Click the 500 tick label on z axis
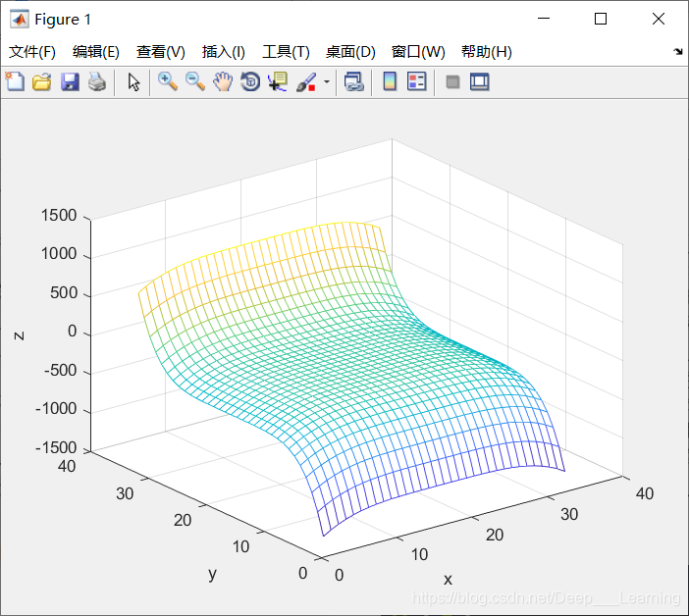This screenshot has width=689, height=616. (64, 293)
